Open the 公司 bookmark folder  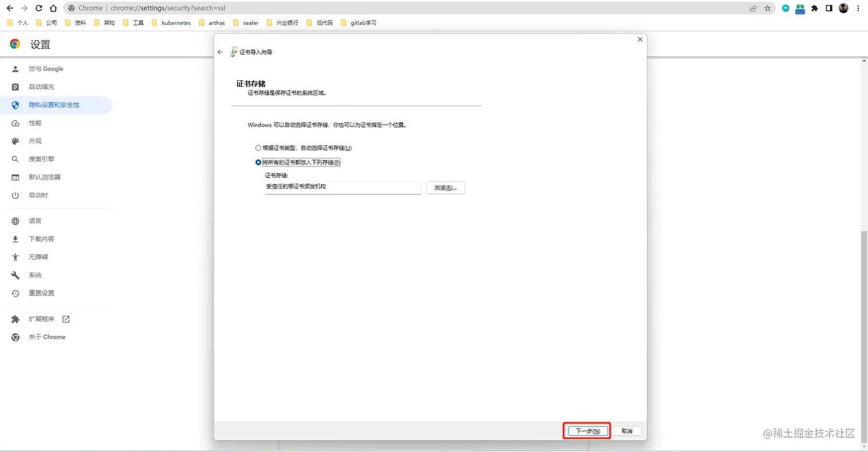tap(46, 23)
